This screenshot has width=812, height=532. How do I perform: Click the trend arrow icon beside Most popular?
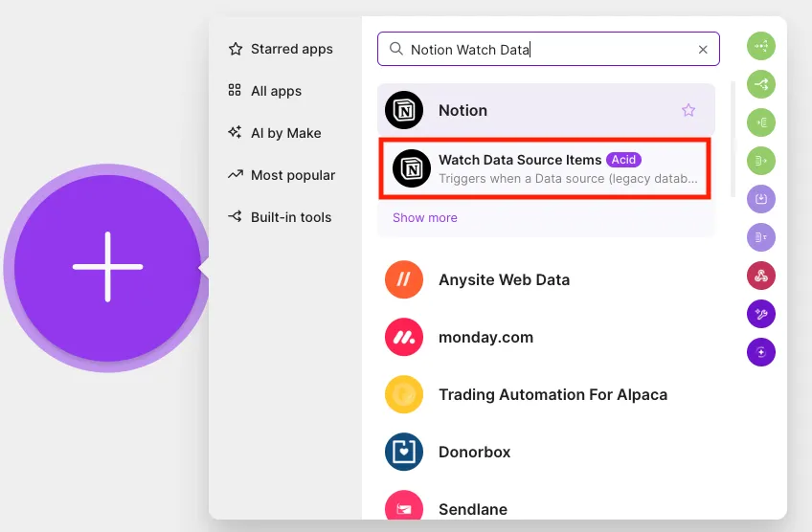(236, 175)
